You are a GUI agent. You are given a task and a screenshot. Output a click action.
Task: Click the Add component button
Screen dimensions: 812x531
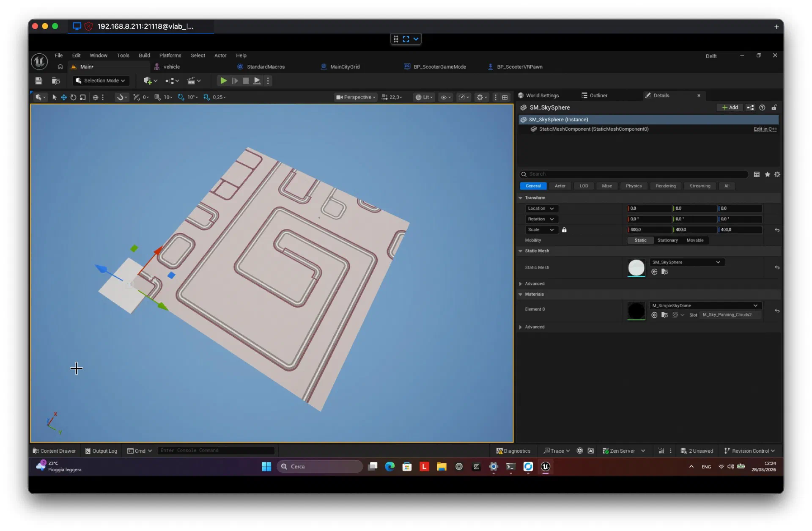[x=730, y=107]
